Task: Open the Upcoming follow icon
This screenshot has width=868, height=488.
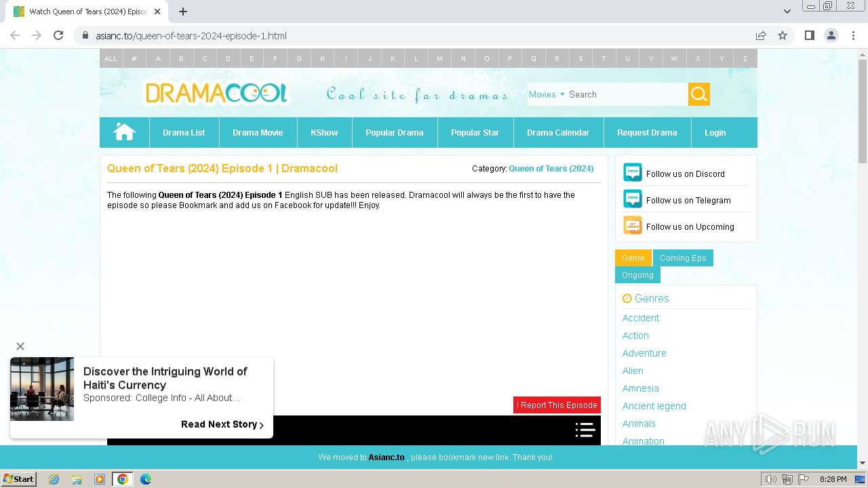Action: click(x=633, y=226)
